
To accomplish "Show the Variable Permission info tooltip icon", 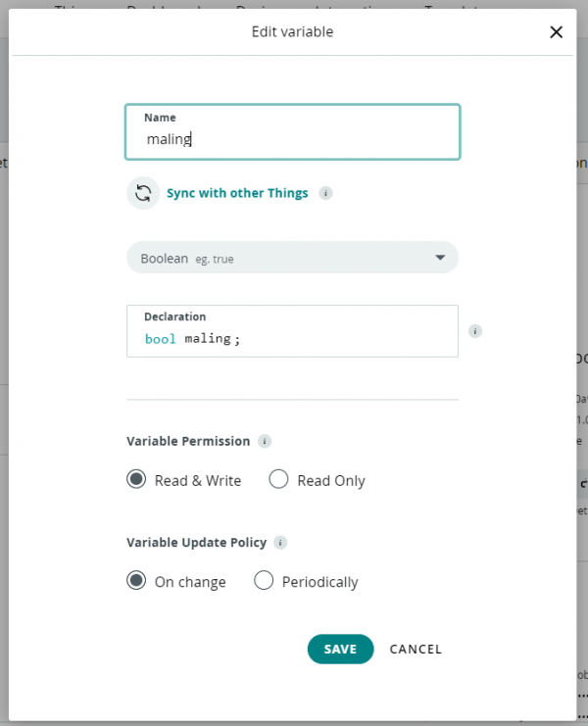I will [x=265, y=441].
